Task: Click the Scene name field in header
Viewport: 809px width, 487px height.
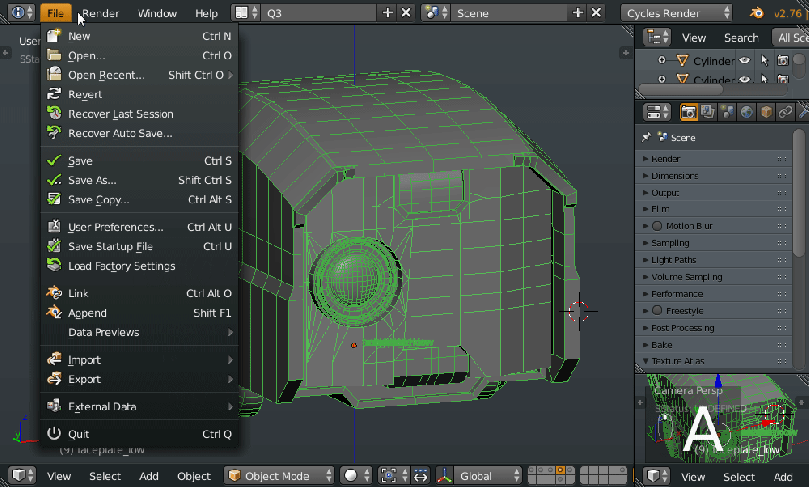Action: point(508,13)
